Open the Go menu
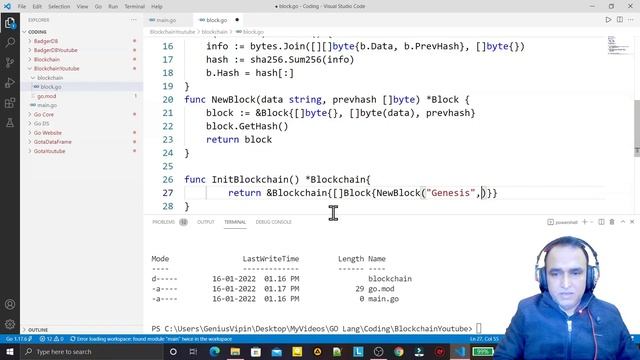This screenshot has height=360, width=640. point(98,7)
